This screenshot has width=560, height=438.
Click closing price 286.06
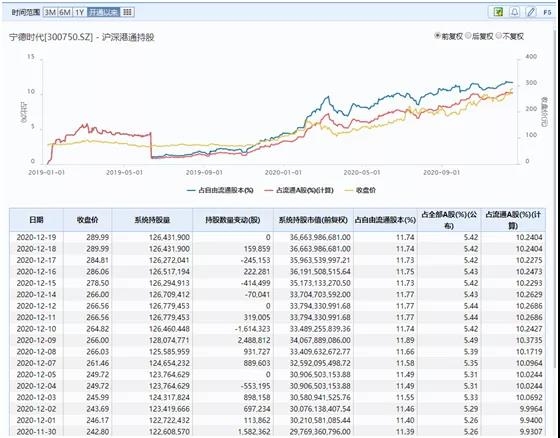[x=98, y=272]
